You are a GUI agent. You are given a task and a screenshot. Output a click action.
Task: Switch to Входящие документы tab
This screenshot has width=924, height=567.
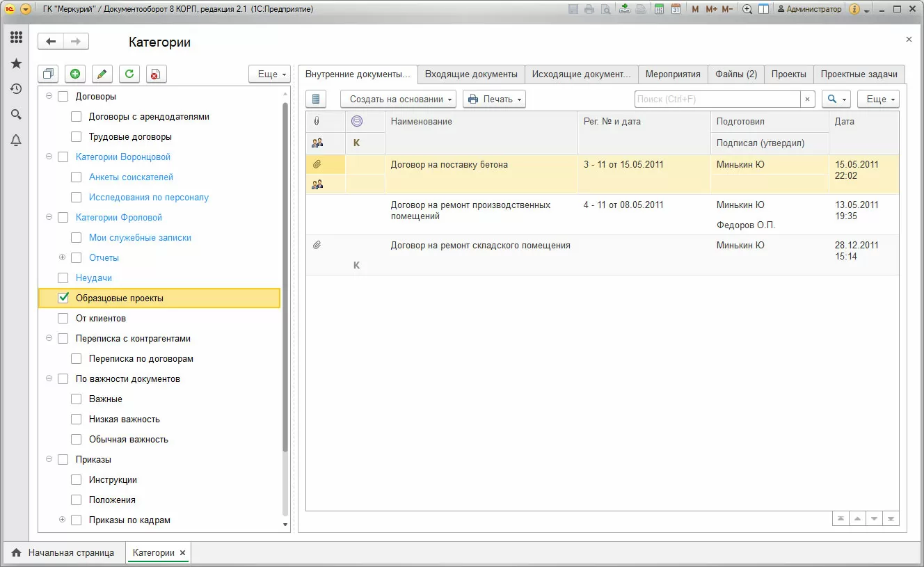point(471,74)
